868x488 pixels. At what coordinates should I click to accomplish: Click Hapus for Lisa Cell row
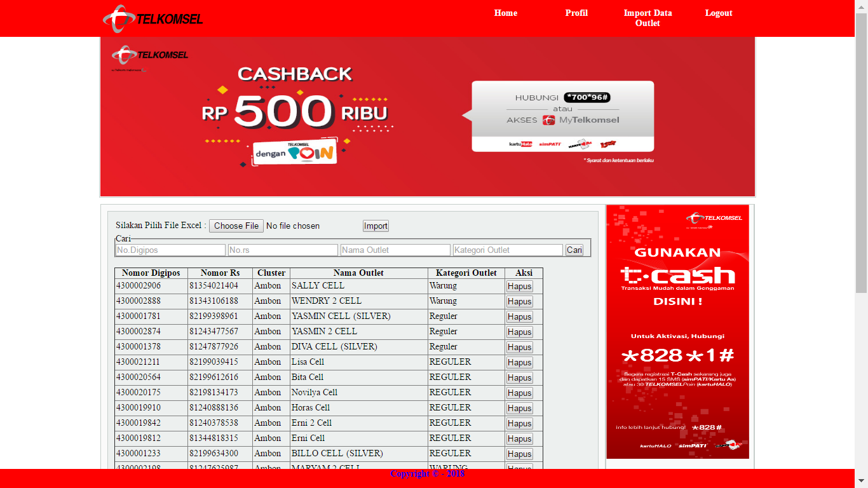tap(519, 363)
